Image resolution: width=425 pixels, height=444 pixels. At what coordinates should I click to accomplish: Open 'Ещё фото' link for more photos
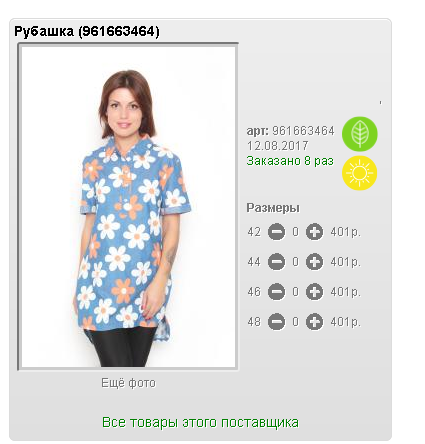128,383
